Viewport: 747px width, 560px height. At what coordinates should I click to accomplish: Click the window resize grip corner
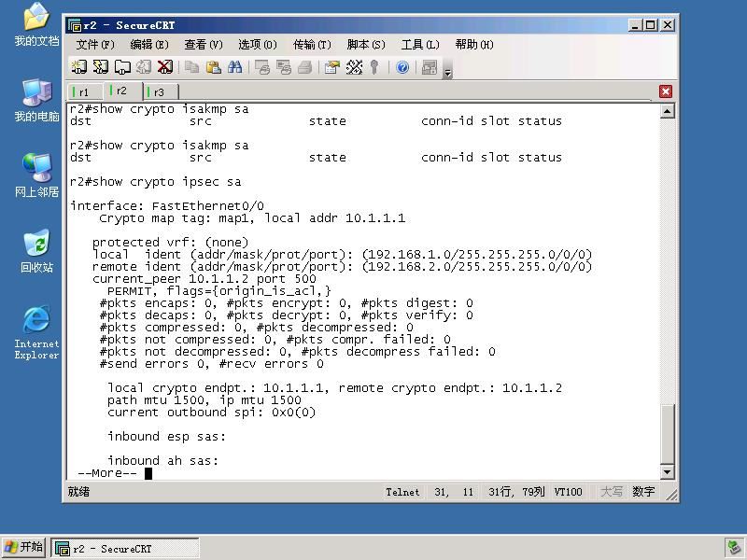tap(671, 495)
